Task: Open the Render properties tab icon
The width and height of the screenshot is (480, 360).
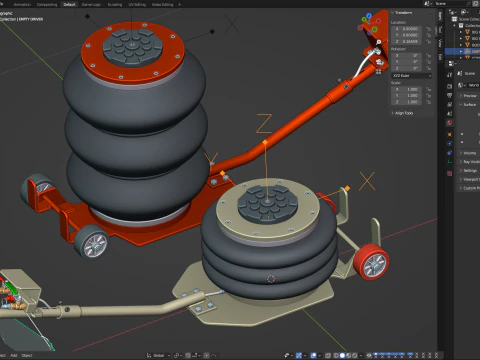Action: click(x=450, y=86)
